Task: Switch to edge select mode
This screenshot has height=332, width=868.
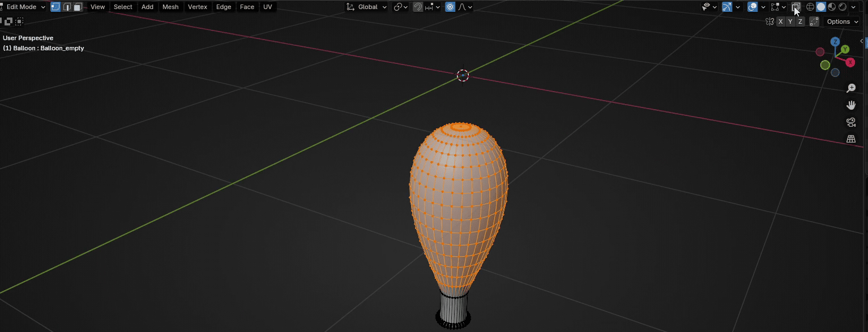Action: pyautogui.click(x=67, y=7)
